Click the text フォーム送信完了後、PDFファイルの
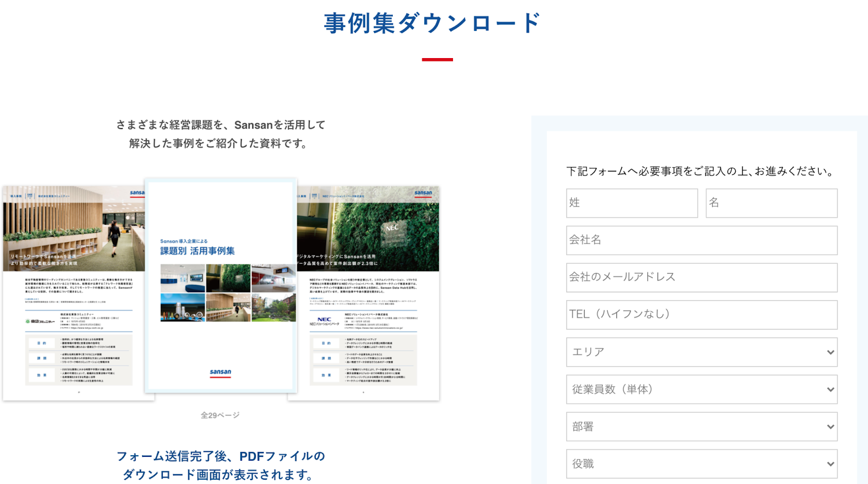868x484 pixels. (221, 456)
